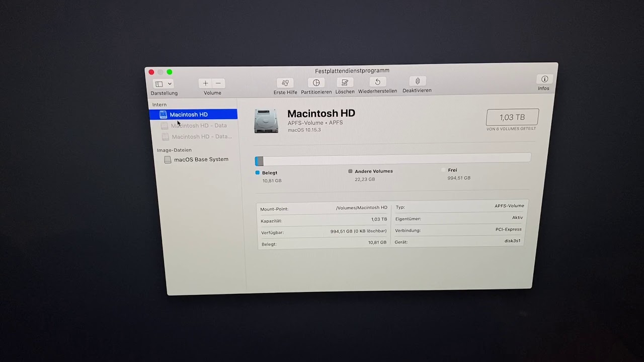
Task: Click the Intern section header
Action: click(x=159, y=105)
